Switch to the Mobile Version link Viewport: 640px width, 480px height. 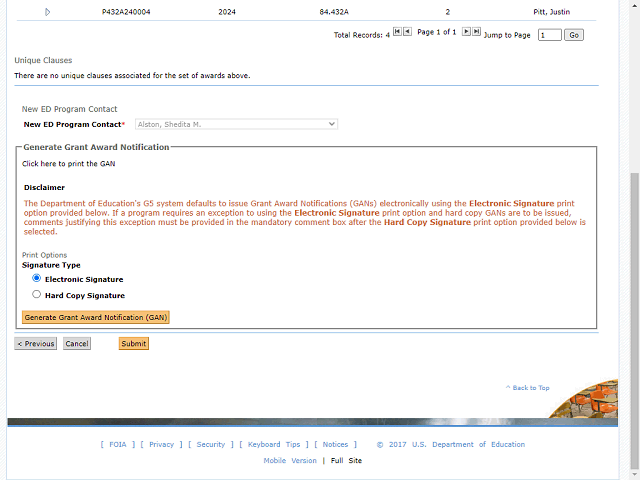point(290,460)
